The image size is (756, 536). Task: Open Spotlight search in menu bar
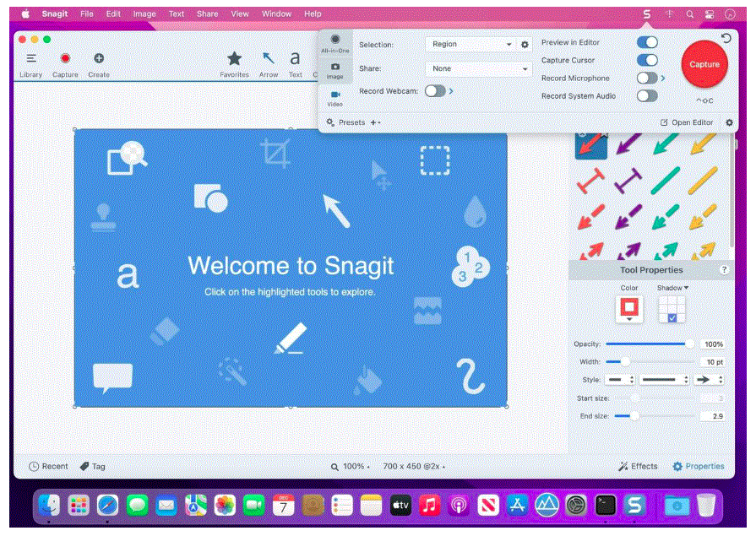pos(690,14)
